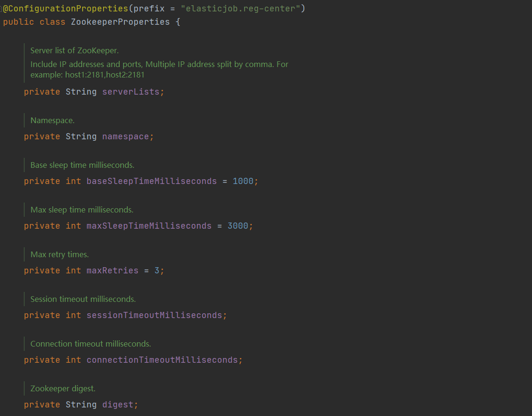The width and height of the screenshot is (532, 416).
Task: Click the 'Session timeout milliseconds.' comment
Action: pyautogui.click(x=83, y=300)
